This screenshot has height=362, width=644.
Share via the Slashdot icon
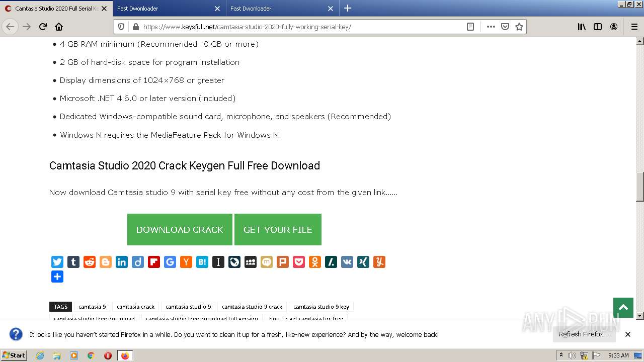point(331,262)
